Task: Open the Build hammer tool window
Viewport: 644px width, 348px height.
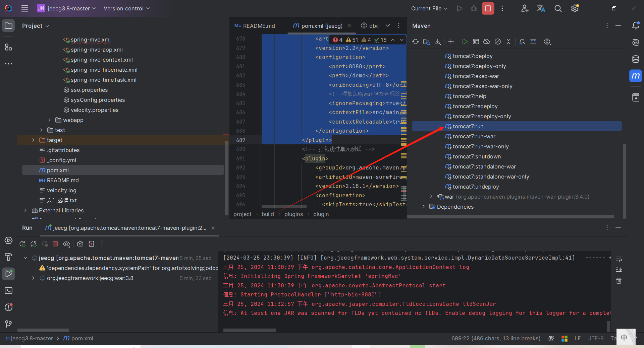Action: [x=8, y=257]
